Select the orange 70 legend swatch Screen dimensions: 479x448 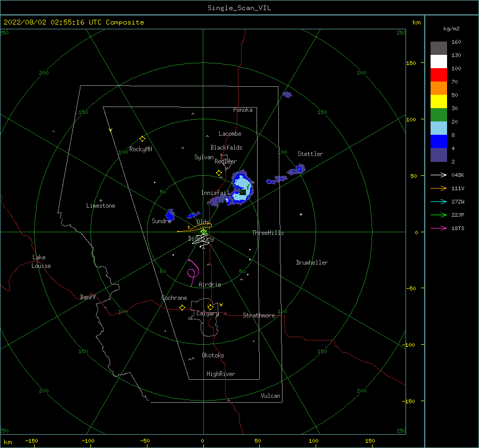[439, 88]
